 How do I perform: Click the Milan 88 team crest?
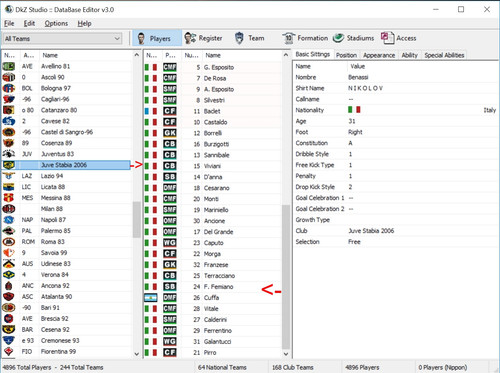pos(9,209)
